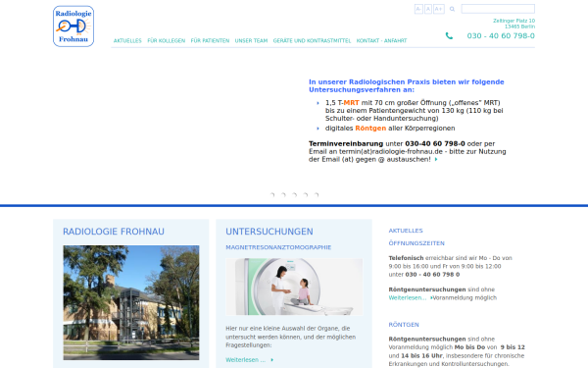The width and height of the screenshot is (588, 368).
Task: Open the Öffnungszeiten heading
Action: click(x=416, y=243)
